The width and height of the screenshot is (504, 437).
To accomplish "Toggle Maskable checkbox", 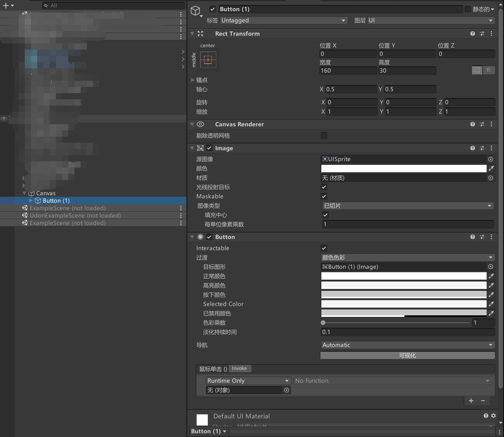I will (324, 196).
